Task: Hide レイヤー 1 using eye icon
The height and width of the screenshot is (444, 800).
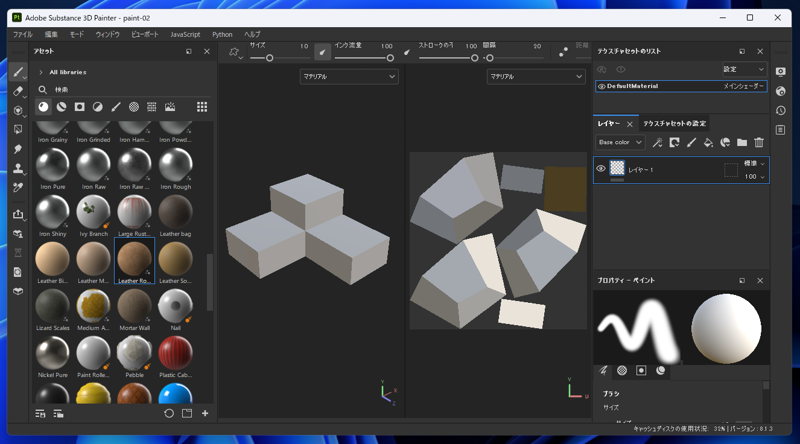Action: click(601, 169)
